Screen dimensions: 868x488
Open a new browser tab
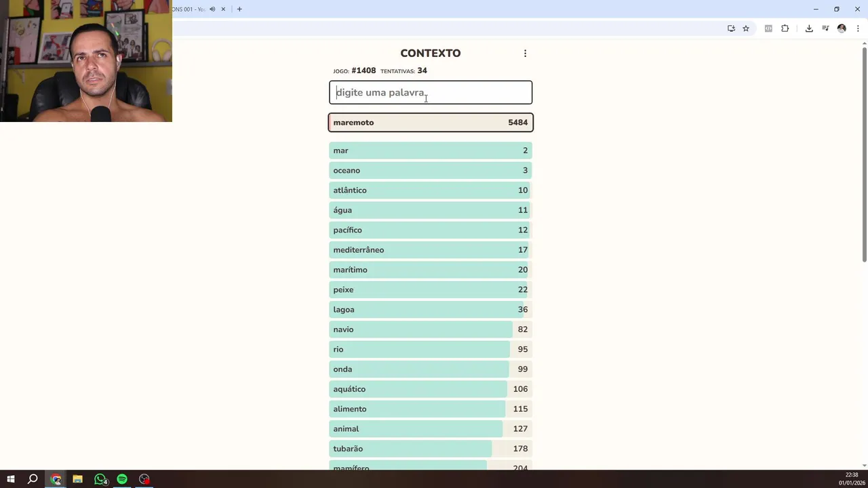[x=239, y=9]
